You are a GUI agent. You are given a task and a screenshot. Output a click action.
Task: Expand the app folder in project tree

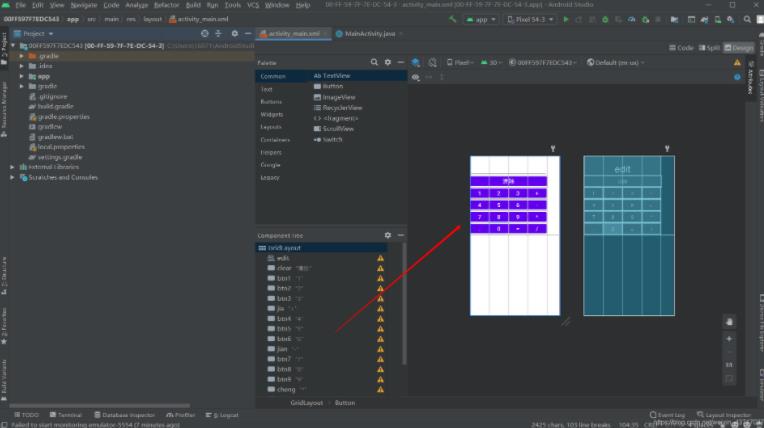pos(23,76)
